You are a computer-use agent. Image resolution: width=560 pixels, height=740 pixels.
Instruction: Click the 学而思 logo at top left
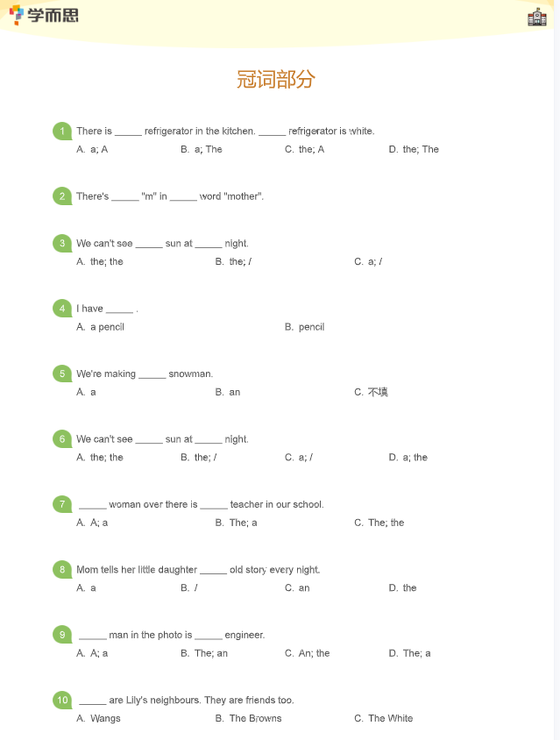tap(44, 15)
